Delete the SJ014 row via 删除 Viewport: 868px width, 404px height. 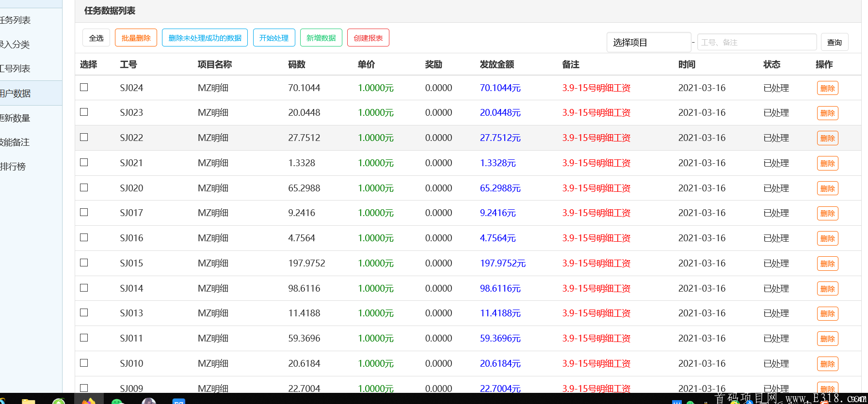coord(827,289)
